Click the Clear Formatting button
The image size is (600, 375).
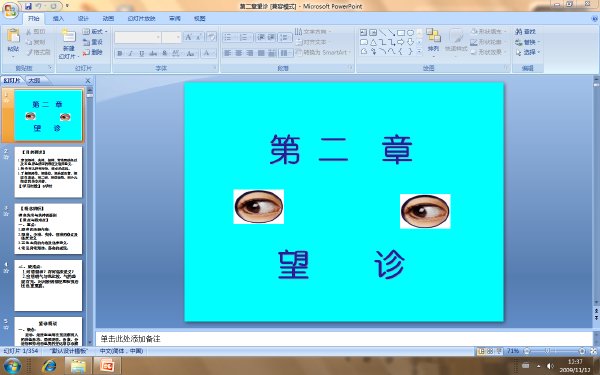(211, 37)
